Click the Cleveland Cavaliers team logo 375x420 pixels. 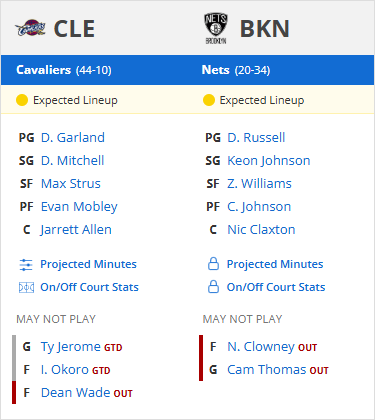pos(30,28)
